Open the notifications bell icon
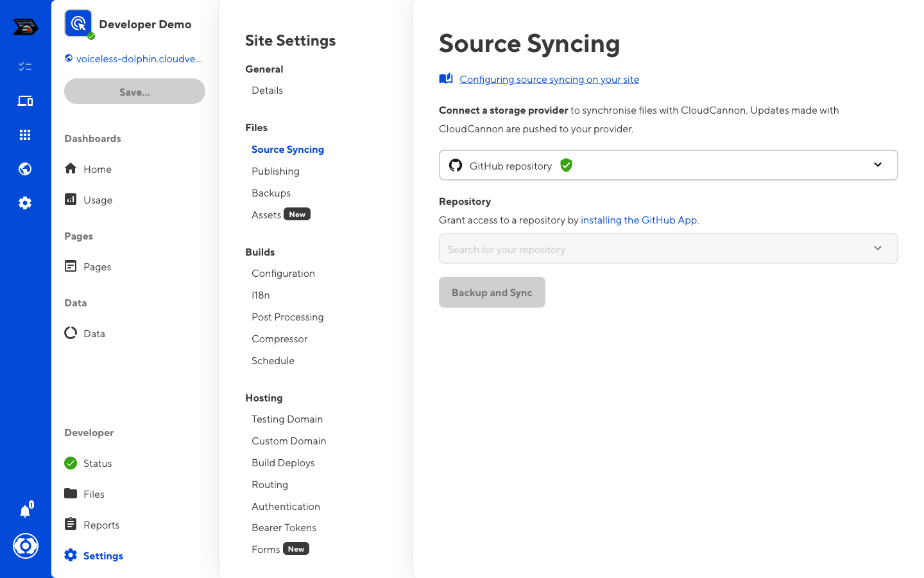Viewport: 924px width, 578px height. pos(25,511)
